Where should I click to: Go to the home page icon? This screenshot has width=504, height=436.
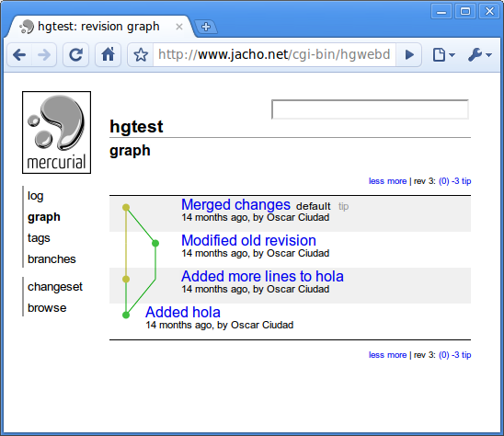[108, 55]
